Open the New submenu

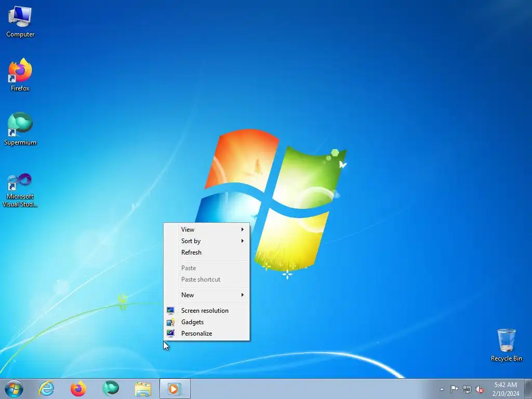tap(207, 295)
